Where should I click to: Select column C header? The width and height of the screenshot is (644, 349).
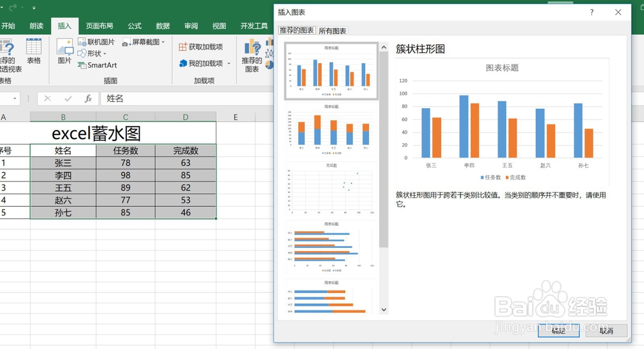[126, 117]
